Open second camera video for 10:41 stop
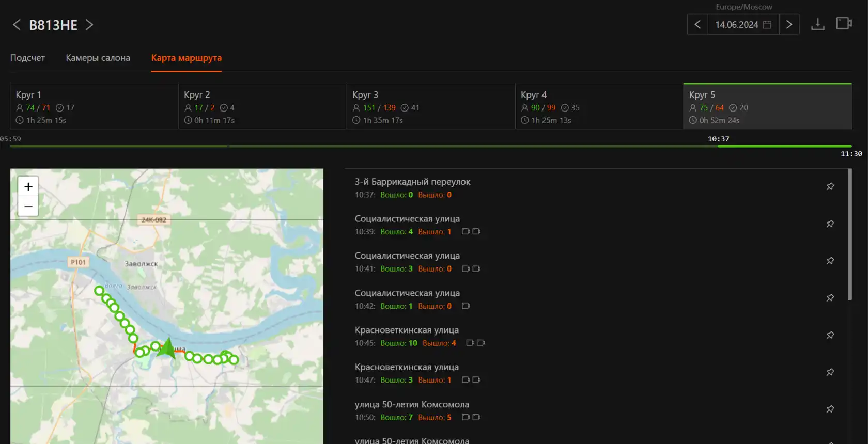This screenshot has height=444, width=868. (x=476, y=269)
